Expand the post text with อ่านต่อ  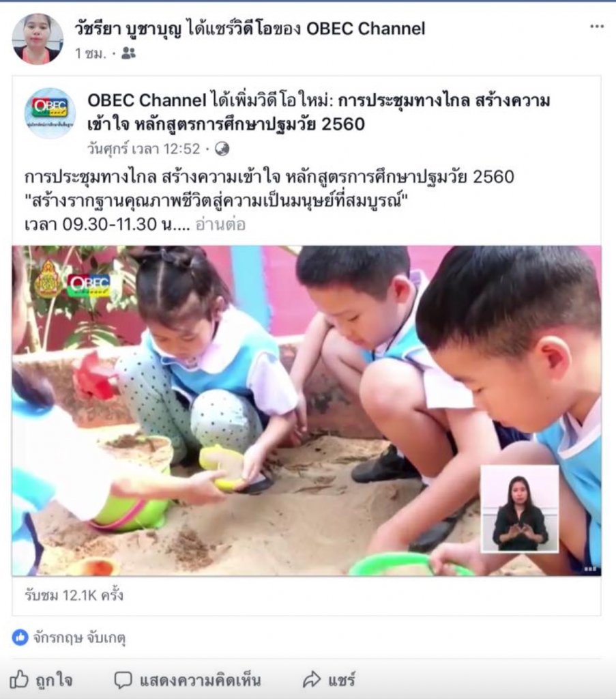[x=220, y=224]
